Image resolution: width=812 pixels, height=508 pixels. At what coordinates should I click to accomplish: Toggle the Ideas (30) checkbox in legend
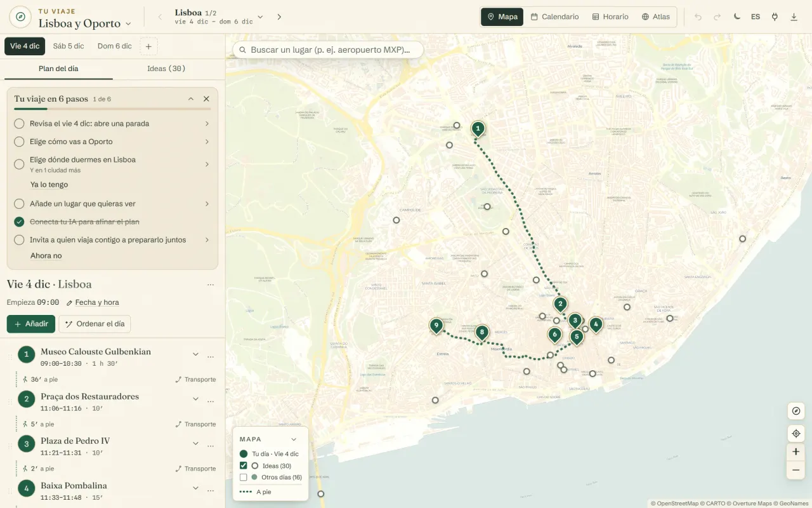click(244, 465)
